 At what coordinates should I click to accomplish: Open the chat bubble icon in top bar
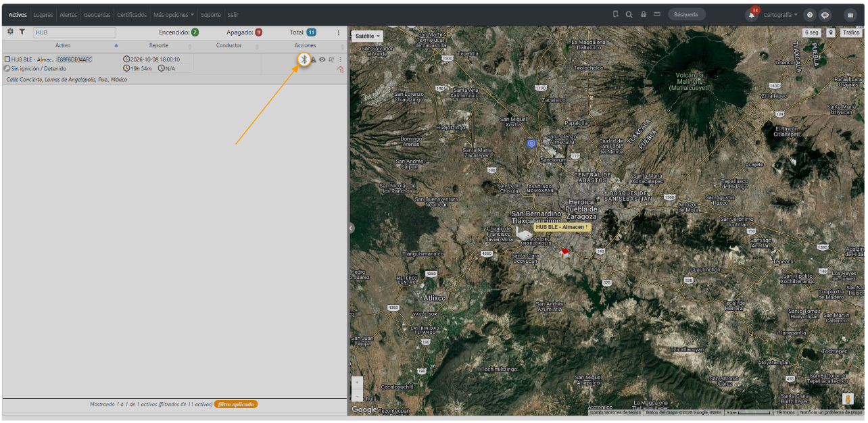pos(825,15)
